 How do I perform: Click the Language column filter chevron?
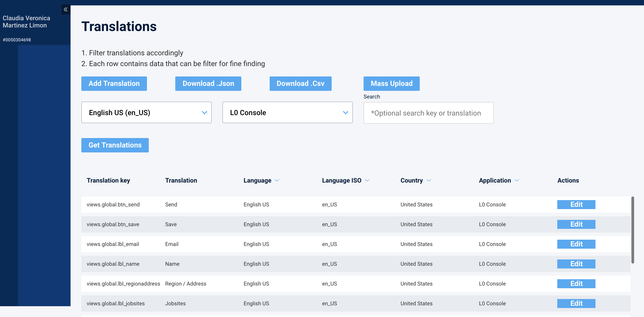tap(277, 180)
